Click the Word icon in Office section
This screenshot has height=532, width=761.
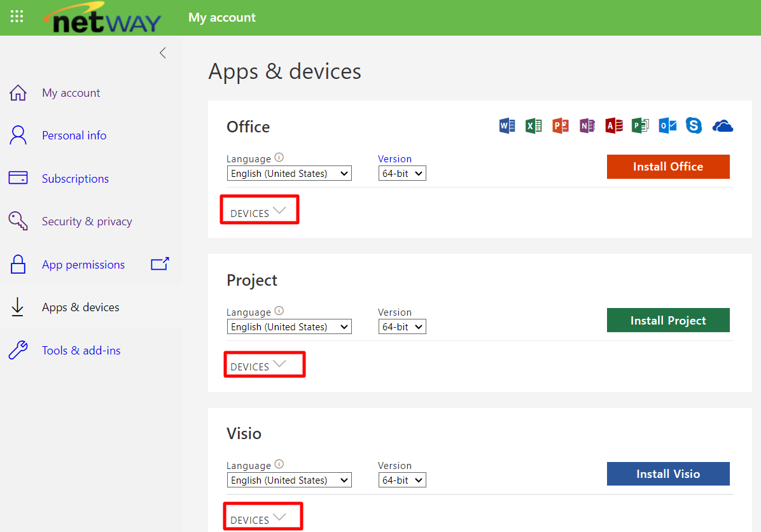click(x=507, y=126)
